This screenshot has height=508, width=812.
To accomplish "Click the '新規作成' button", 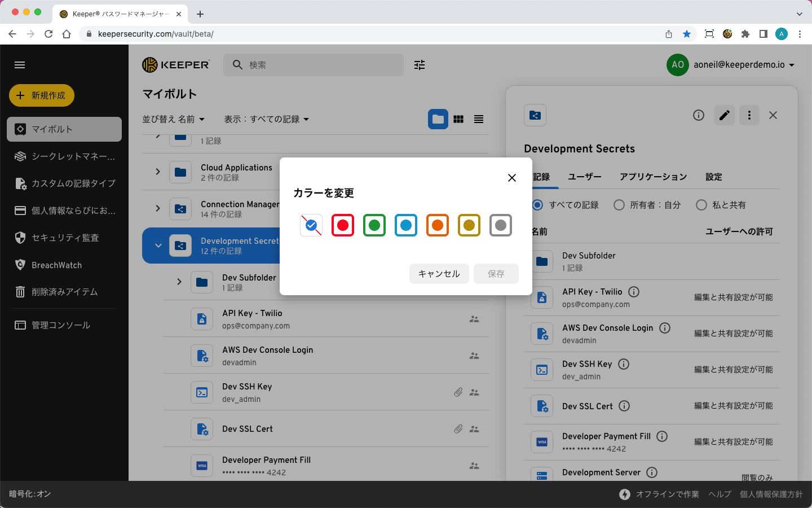I will coord(42,95).
